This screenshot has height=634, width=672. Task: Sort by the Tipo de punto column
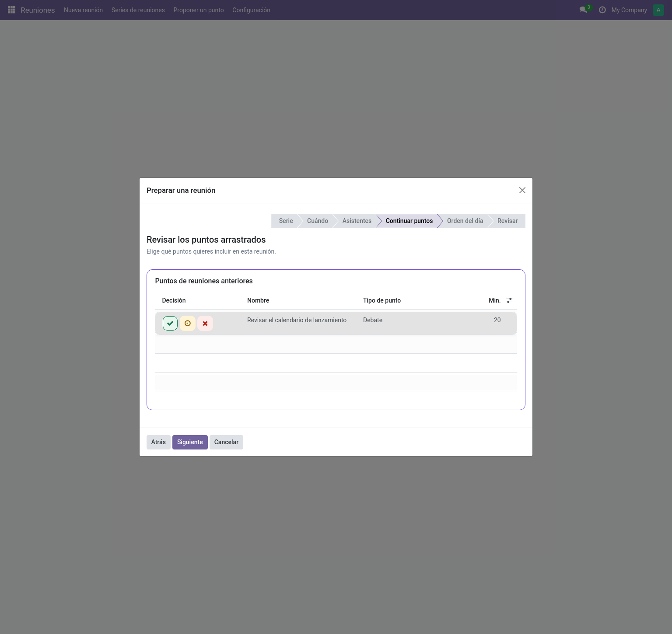382,300
